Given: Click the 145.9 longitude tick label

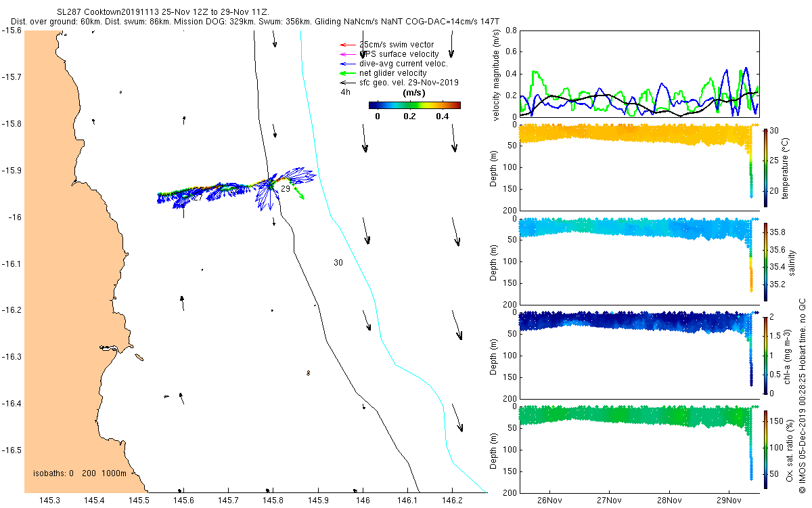Looking at the screenshot, I should [318, 501].
